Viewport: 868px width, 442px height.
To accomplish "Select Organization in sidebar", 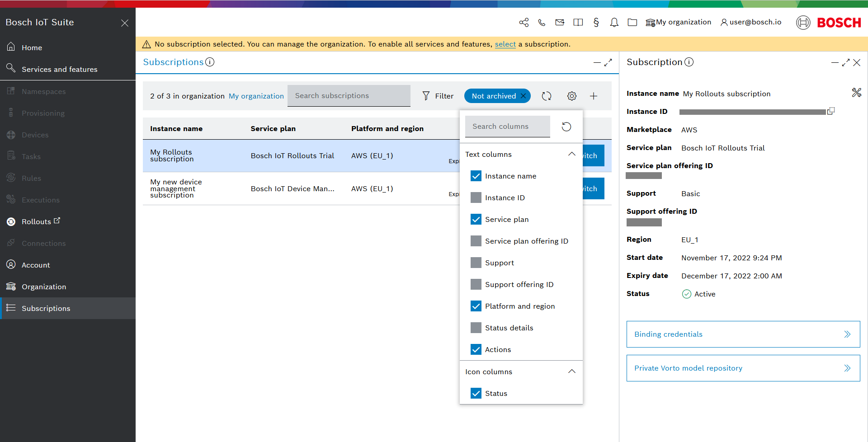I will [x=68, y=287].
